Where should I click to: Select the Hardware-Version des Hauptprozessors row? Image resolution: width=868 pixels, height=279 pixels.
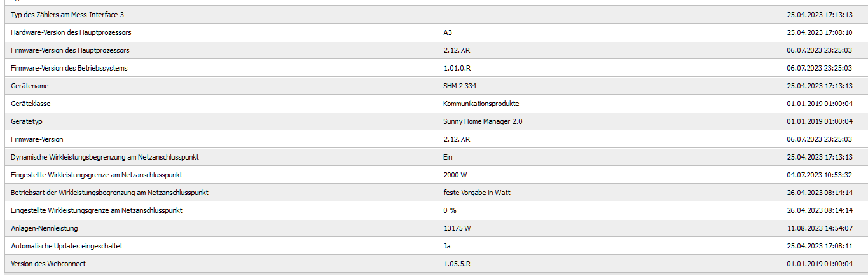(434, 32)
